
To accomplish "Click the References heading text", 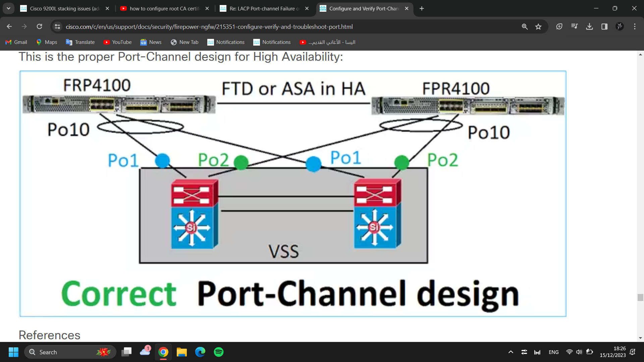I will click(50, 335).
